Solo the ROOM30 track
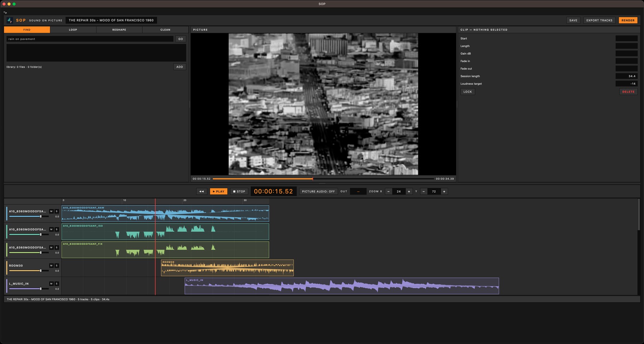Image resolution: width=644 pixels, height=344 pixels. (57, 266)
